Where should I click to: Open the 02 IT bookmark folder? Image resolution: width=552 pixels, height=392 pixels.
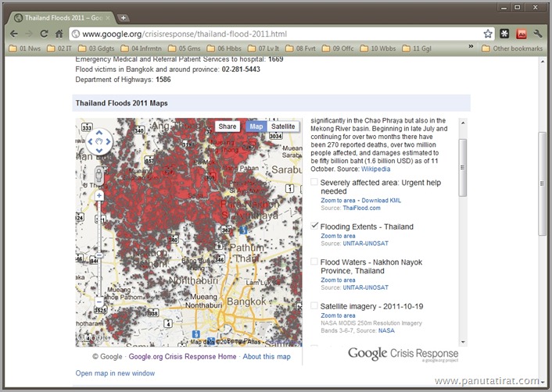59,48
